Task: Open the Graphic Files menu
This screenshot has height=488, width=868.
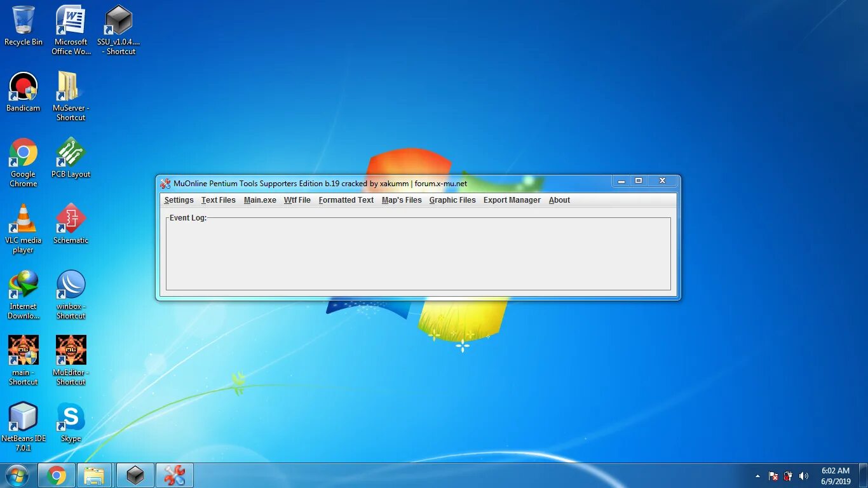Action: pos(452,200)
